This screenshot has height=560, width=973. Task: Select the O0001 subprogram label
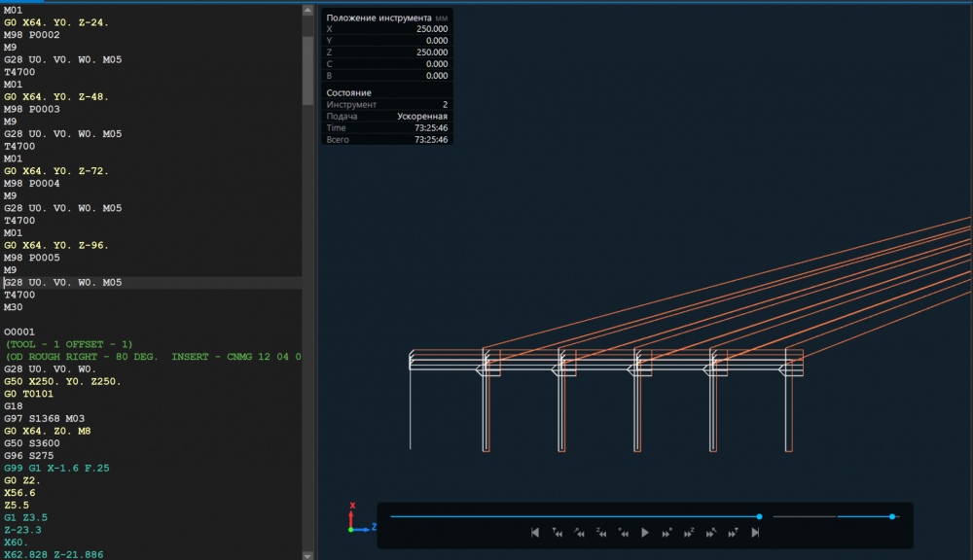19,332
